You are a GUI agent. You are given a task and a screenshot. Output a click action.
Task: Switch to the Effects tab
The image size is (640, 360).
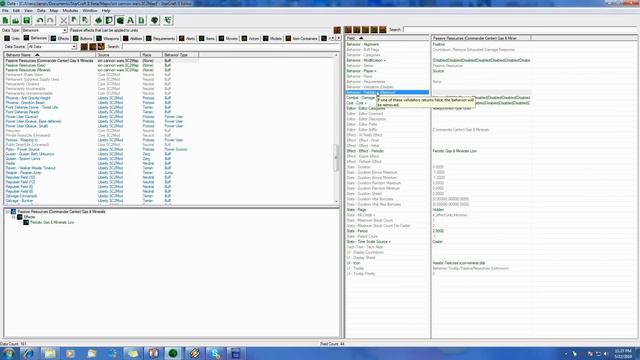tap(60, 38)
